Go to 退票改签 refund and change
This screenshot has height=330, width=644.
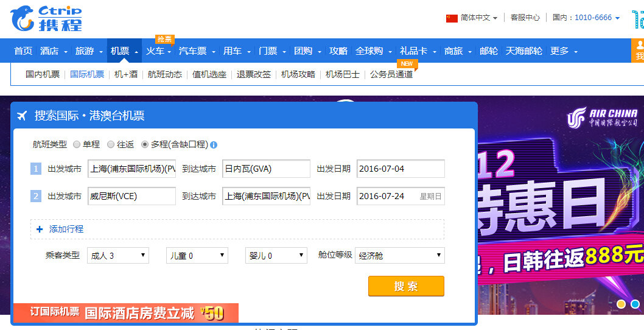point(254,74)
